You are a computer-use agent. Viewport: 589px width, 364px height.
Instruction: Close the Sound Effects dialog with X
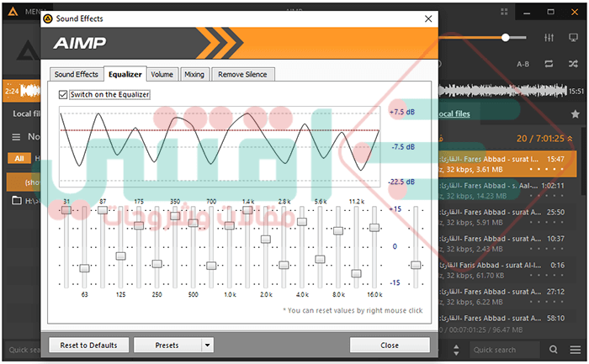click(428, 18)
